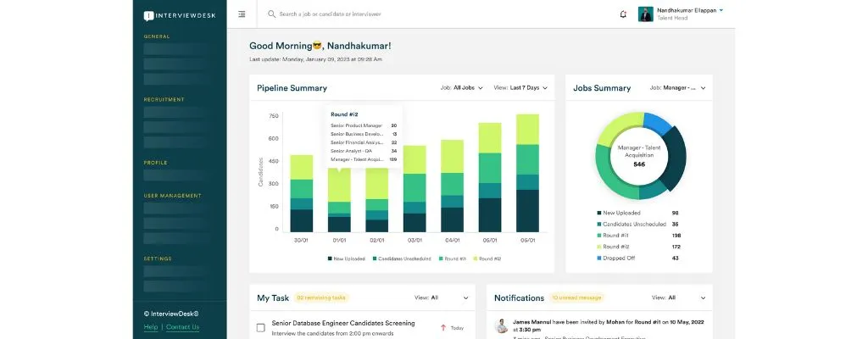Click 'Senior Product Manager' in the Round #i2 tooltip
The image size is (868, 339).
357,125
